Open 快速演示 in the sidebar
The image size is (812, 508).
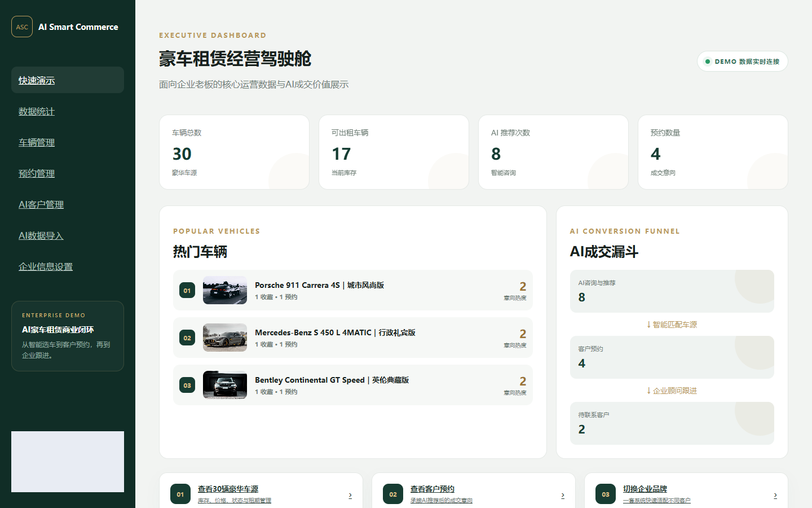point(68,80)
